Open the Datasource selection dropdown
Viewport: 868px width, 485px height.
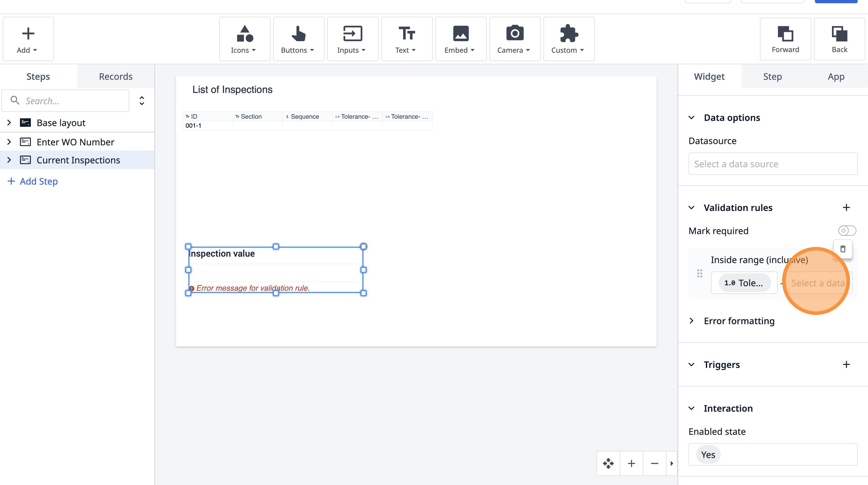pyautogui.click(x=772, y=164)
